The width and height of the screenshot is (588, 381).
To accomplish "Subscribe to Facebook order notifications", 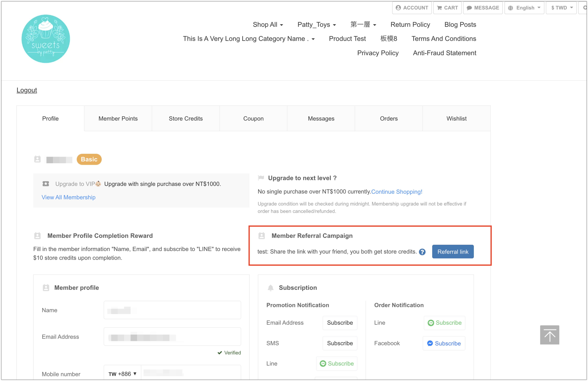I will (x=444, y=343).
